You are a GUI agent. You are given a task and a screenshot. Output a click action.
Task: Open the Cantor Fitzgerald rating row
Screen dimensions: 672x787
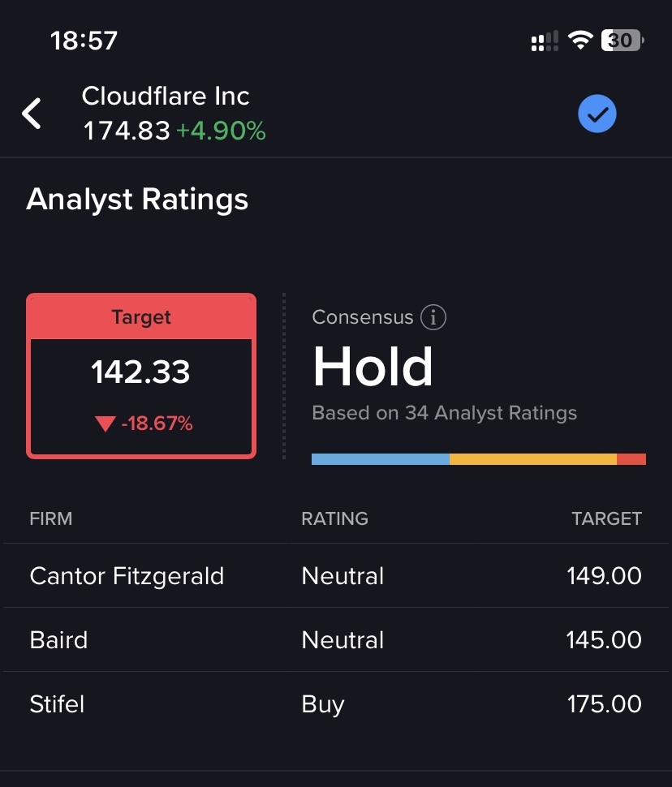[x=336, y=576]
